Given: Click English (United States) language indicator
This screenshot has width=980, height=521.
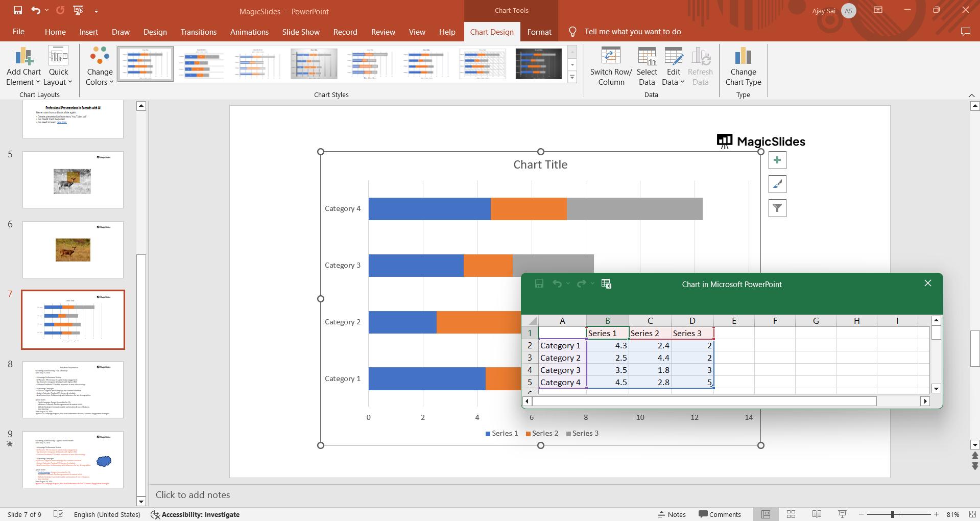Looking at the screenshot, I should (107, 514).
